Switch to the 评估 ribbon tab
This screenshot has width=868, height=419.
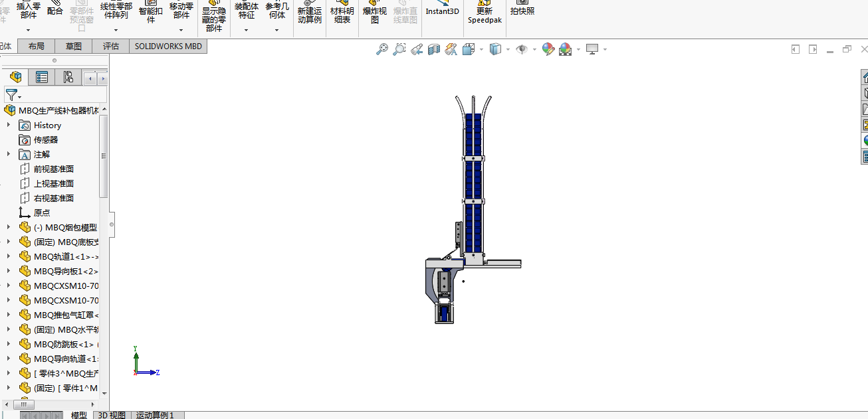[111, 46]
